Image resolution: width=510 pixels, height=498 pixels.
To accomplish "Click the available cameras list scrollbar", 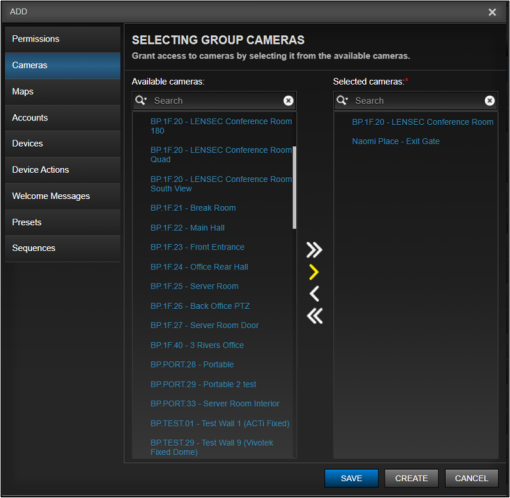I will (294, 187).
